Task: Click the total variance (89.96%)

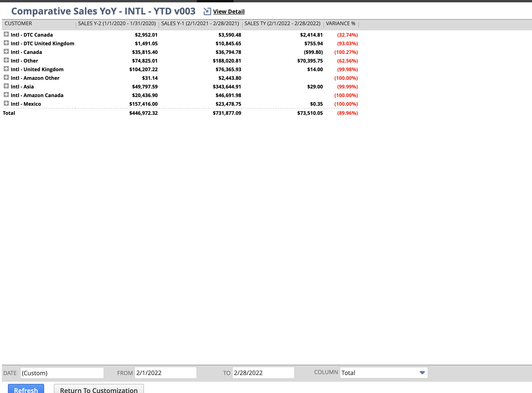Action: [x=347, y=113]
